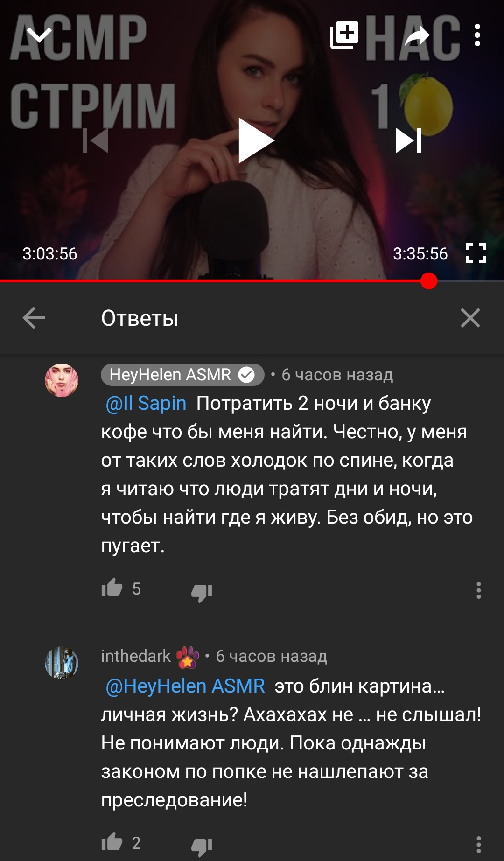Open the @Il Sapin mention link
The image size is (504, 861).
146,403
